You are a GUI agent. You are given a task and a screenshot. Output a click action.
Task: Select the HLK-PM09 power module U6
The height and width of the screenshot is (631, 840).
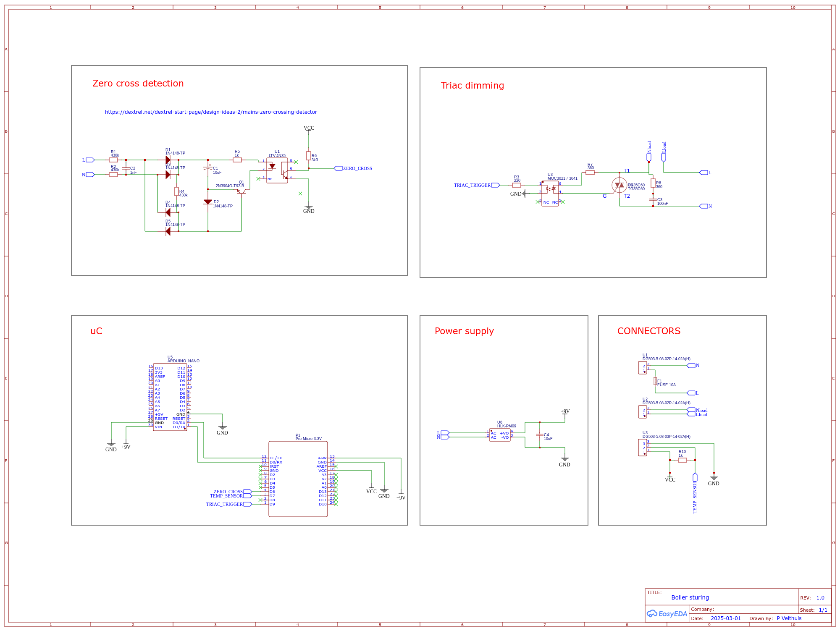[x=500, y=435]
